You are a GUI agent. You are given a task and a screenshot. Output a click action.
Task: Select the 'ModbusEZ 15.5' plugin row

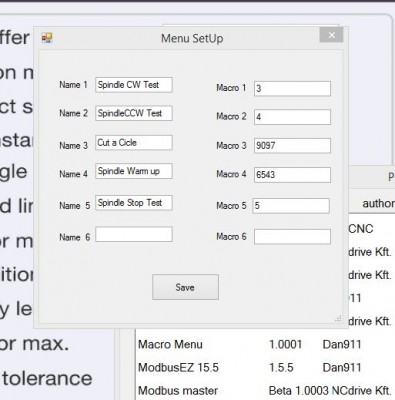(x=265, y=367)
